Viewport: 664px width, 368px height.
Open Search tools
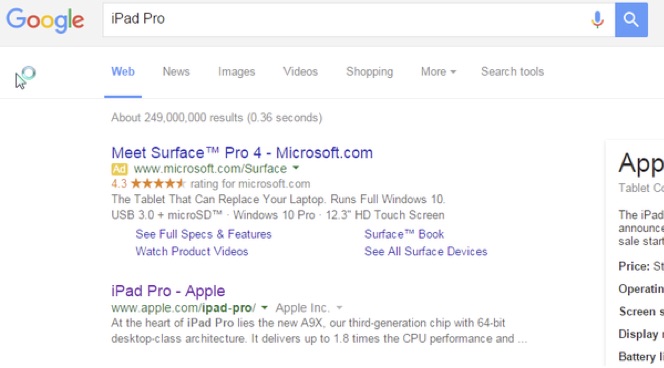pos(512,72)
